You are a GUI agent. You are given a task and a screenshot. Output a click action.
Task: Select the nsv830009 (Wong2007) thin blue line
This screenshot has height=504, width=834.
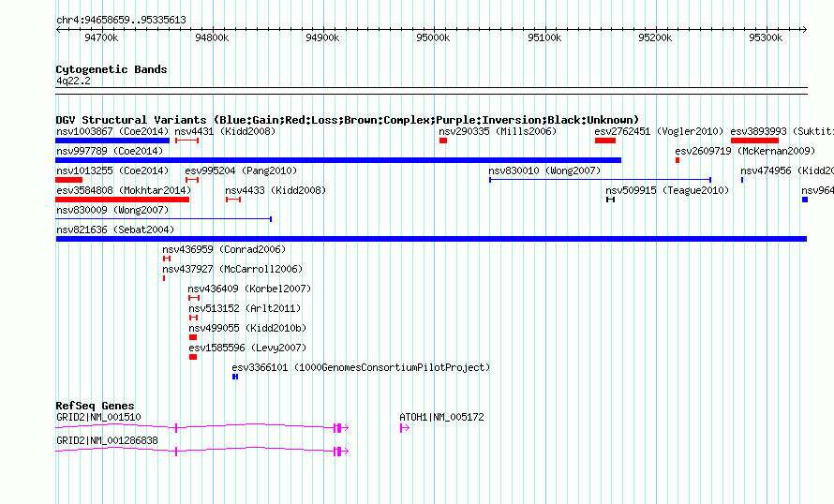[x=163, y=219]
